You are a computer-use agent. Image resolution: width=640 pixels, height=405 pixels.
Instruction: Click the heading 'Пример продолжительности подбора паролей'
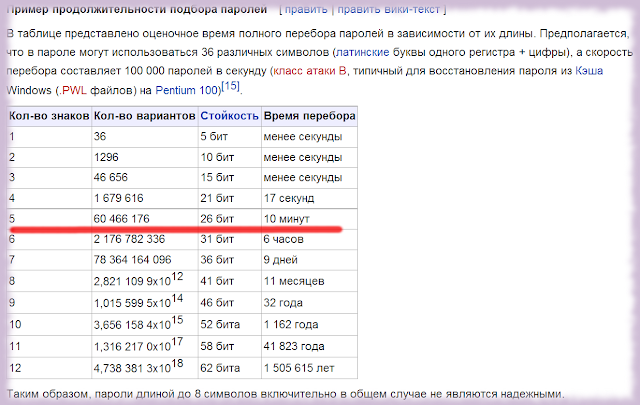pyautogui.click(x=137, y=9)
